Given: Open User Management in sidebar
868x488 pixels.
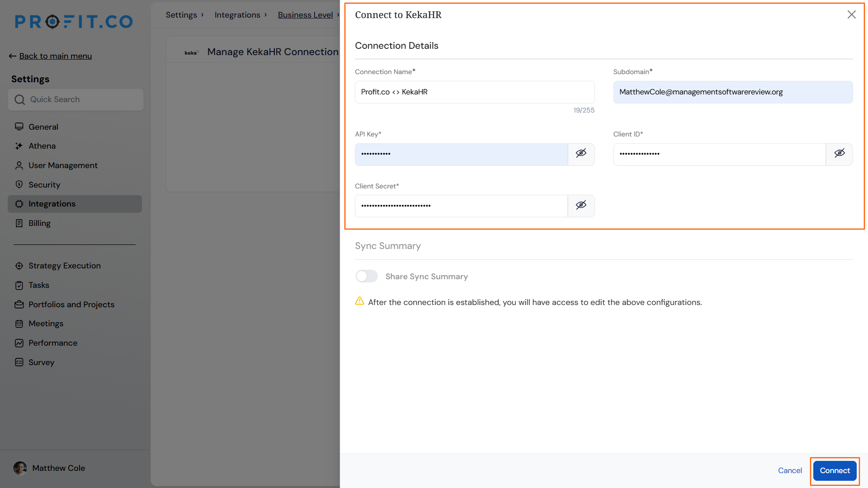Looking at the screenshot, I should tap(75, 165).
